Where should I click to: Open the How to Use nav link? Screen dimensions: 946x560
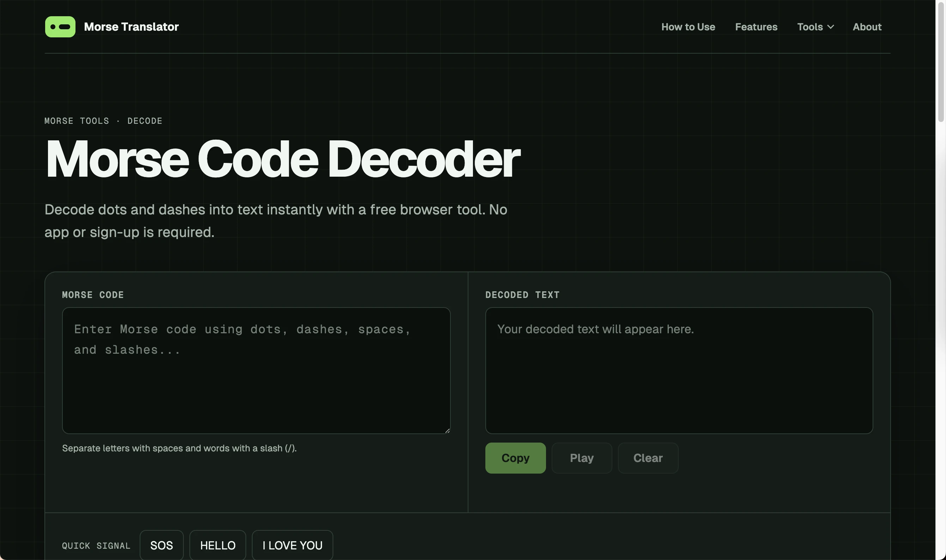point(688,27)
